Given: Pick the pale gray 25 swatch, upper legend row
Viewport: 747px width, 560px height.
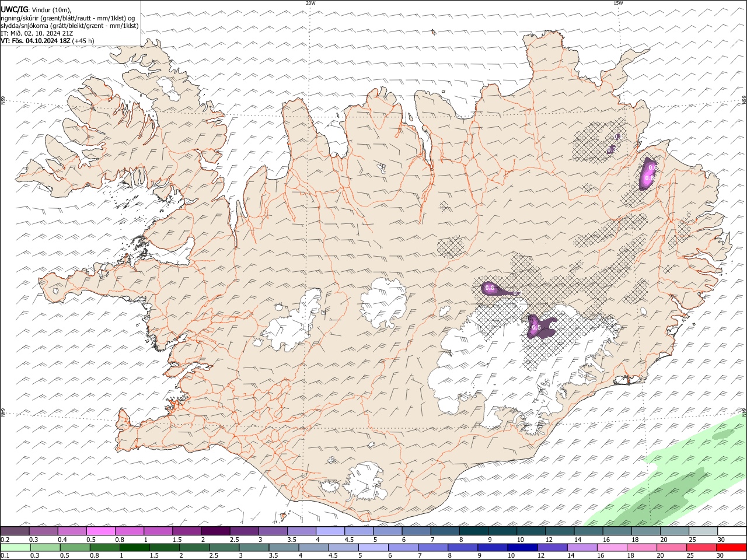Looking at the screenshot, I should click(704, 531).
